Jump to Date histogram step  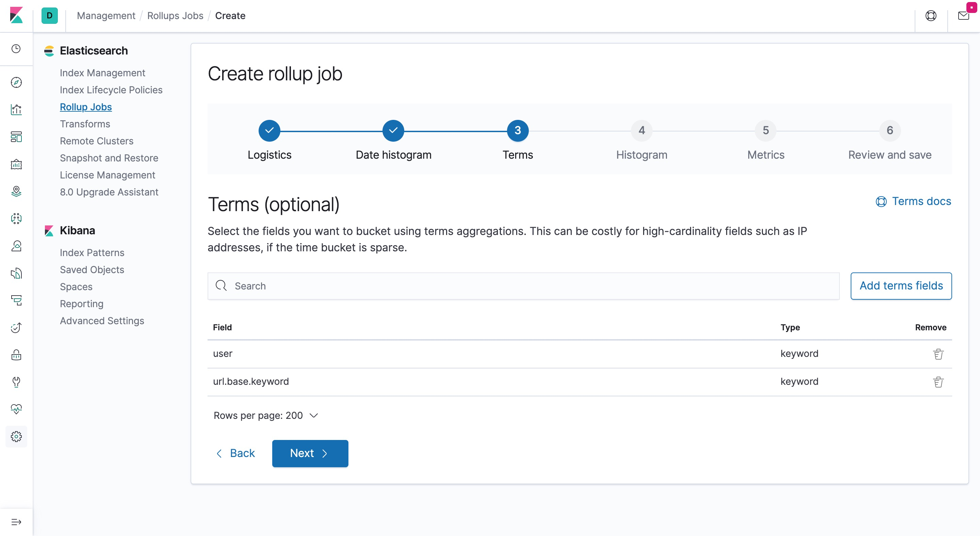pyautogui.click(x=393, y=130)
